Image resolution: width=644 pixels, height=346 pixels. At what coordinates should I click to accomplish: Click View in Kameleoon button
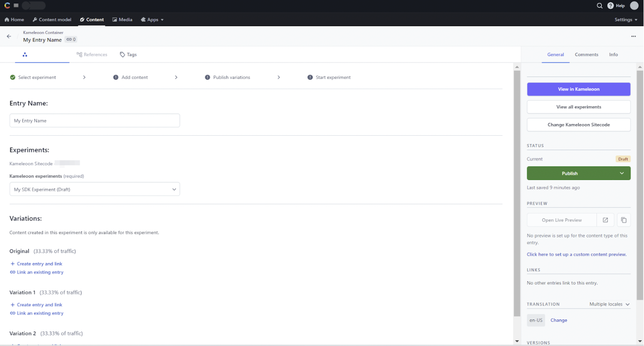coord(578,89)
